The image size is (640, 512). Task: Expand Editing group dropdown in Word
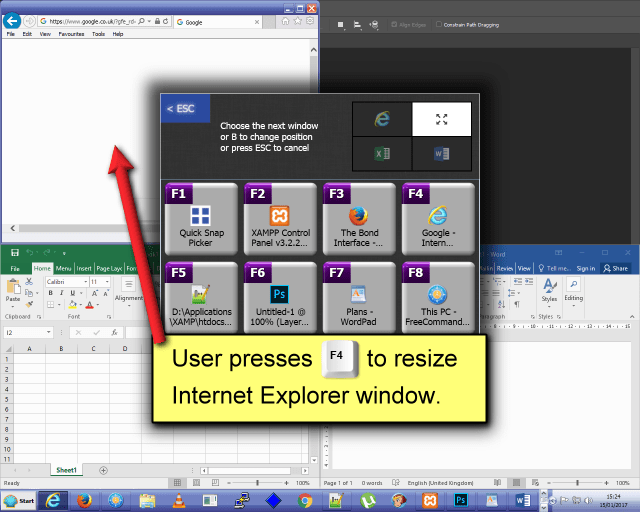pos(573,306)
